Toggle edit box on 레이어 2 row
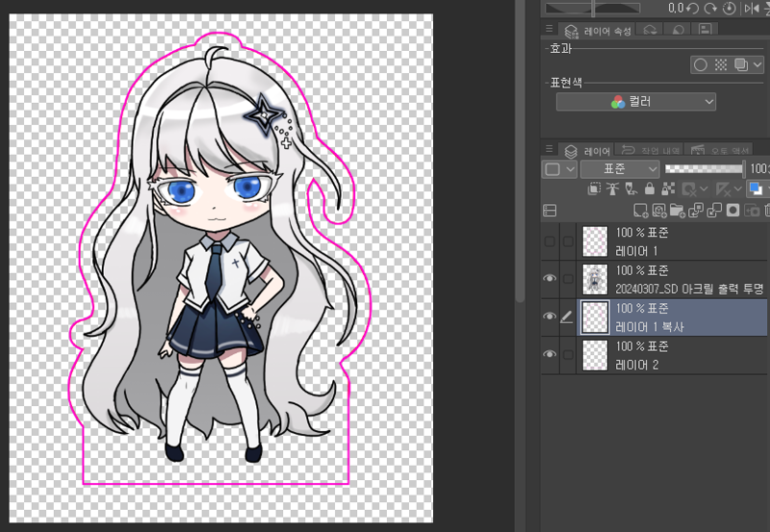Viewport: 770px width, 532px height. [568, 354]
